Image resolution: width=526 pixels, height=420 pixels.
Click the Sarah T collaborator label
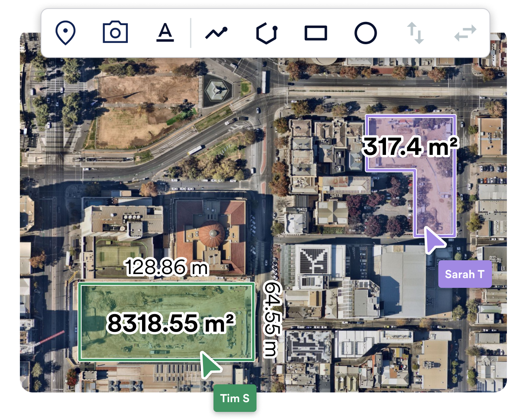pyautogui.click(x=465, y=274)
